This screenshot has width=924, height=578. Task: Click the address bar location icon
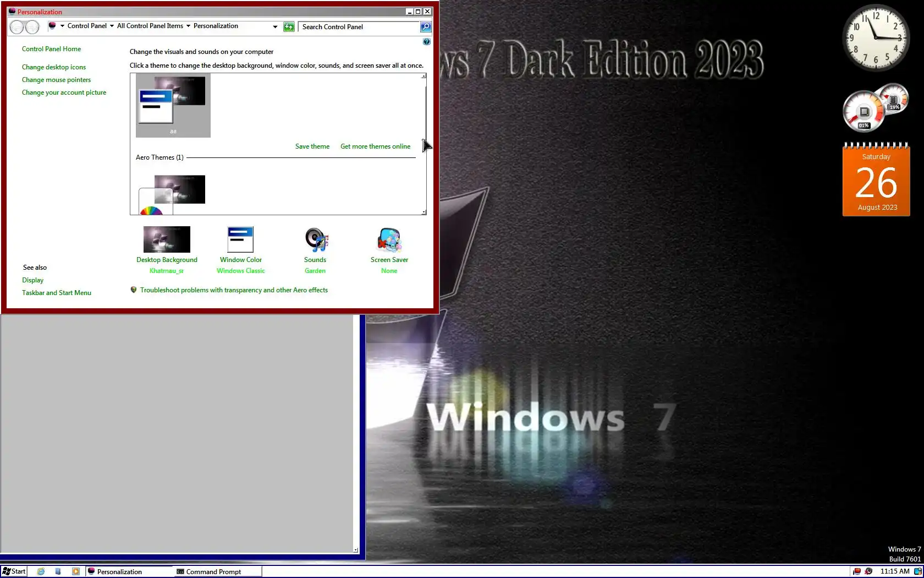click(x=52, y=26)
